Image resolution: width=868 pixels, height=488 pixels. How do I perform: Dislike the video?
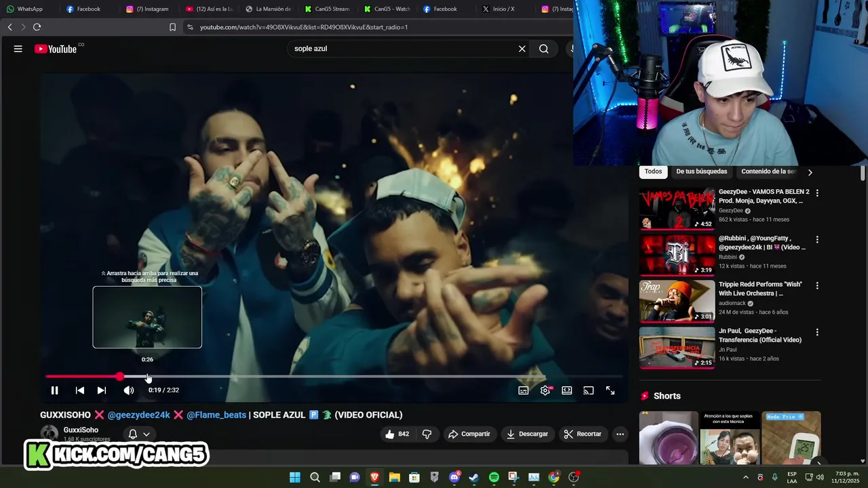[427, 434]
